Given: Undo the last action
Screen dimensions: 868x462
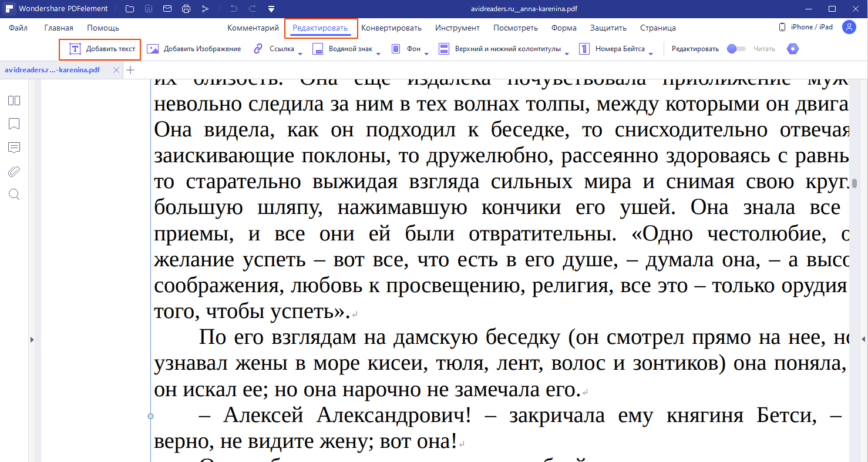Looking at the screenshot, I should pyautogui.click(x=234, y=9).
